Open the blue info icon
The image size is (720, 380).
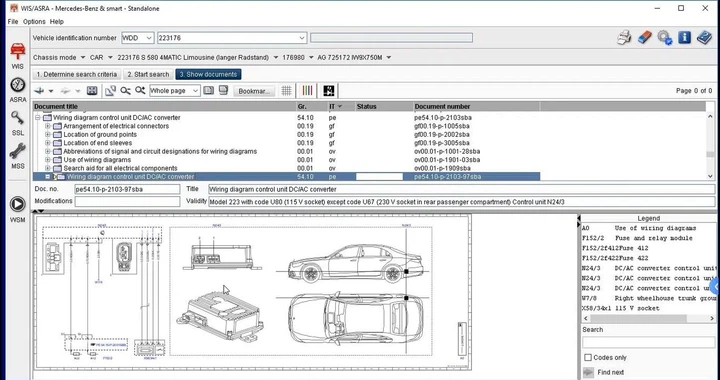(x=684, y=38)
